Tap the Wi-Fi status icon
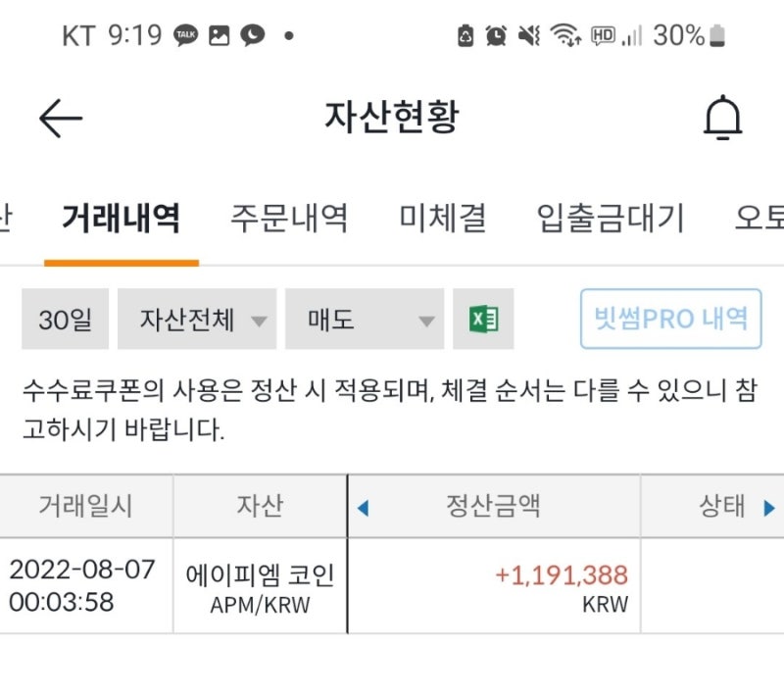Viewport: 784px width, 697px height. (565, 35)
